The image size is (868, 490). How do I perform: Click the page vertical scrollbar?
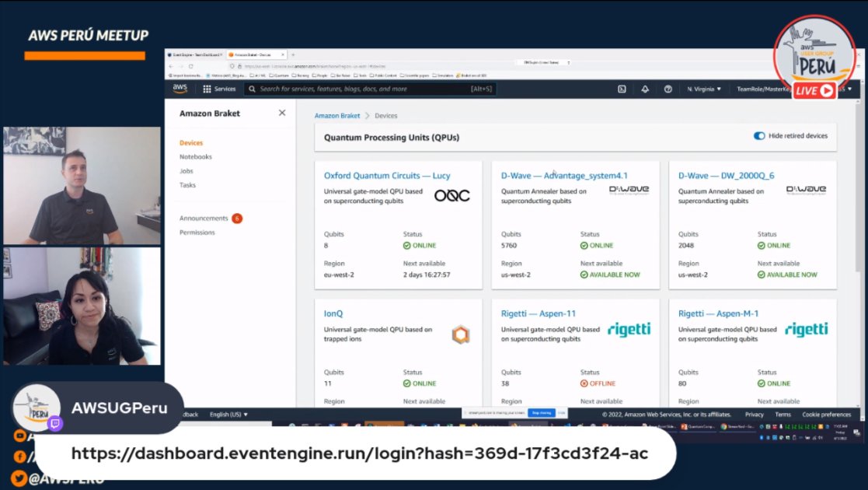click(856, 187)
